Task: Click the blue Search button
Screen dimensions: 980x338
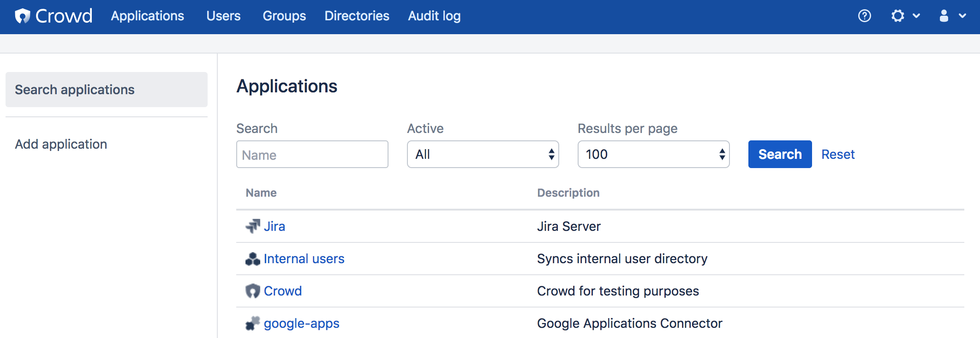Action: click(780, 154)
